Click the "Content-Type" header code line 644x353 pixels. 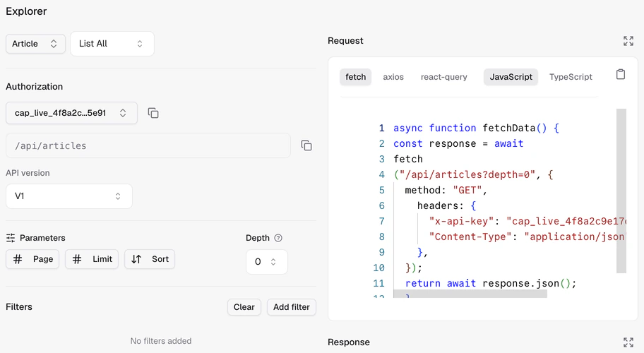[x=527, y=237]
